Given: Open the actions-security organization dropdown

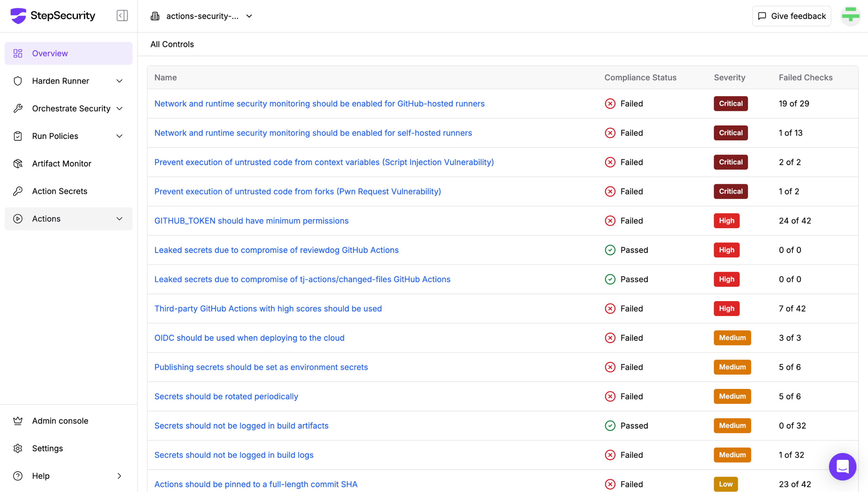Looking at the screenshot, I should [x=202, y=16].
